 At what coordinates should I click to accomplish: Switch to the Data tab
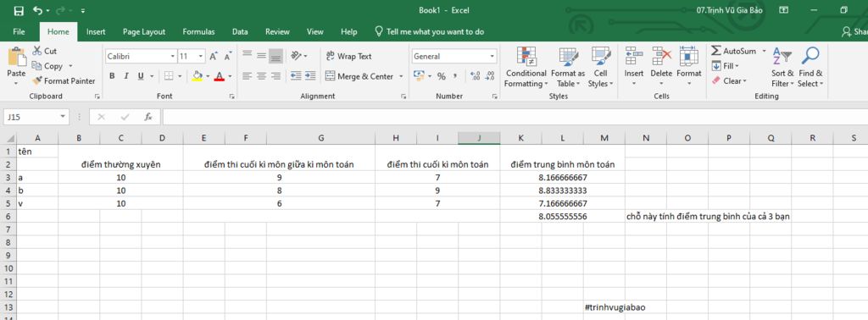(240, 31)
